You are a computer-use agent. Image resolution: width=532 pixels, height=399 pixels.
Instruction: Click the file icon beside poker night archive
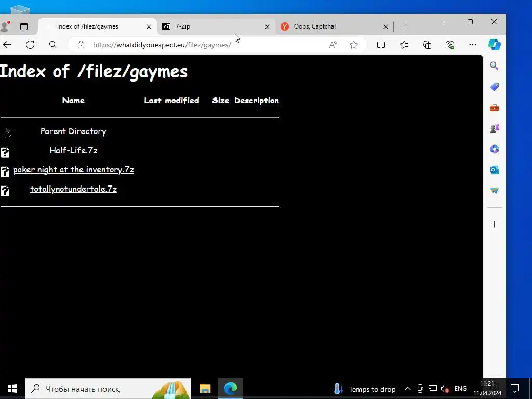click(x=5, y=171)
